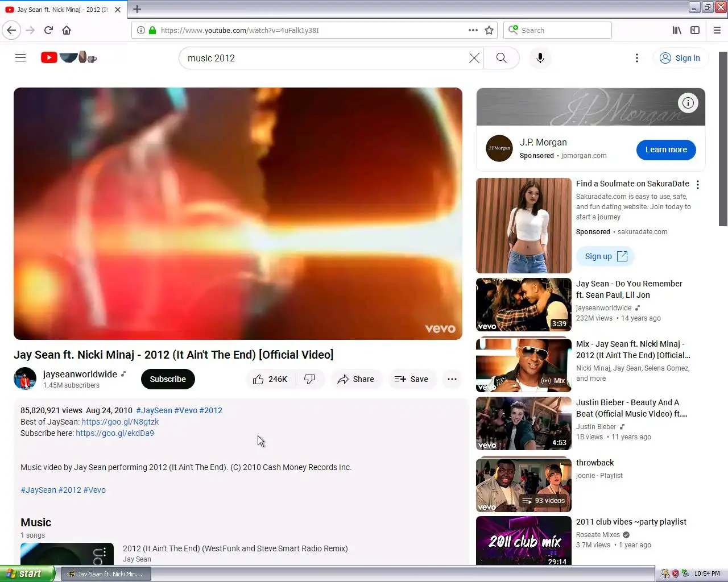Click the video player area
The width and height of the screenshot is (728, 582).
238,214
